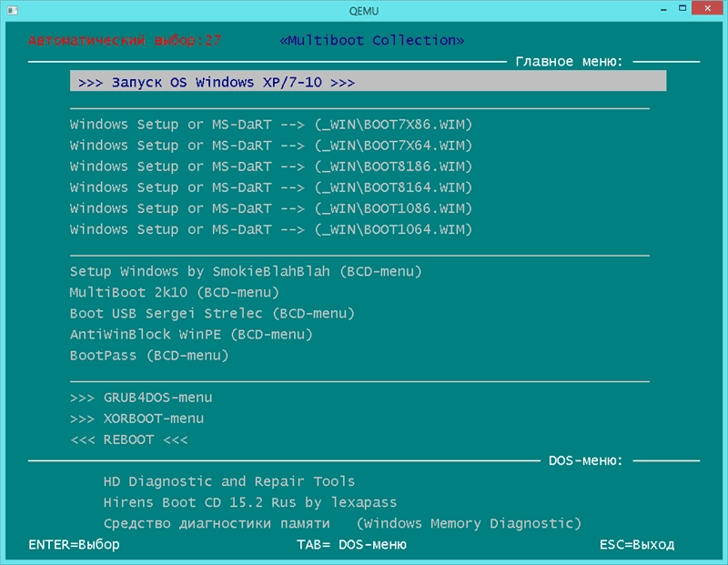The height and width of the screenshot is (565, 728).
Task: Click the QEMU title bar text
Action: 363,11
